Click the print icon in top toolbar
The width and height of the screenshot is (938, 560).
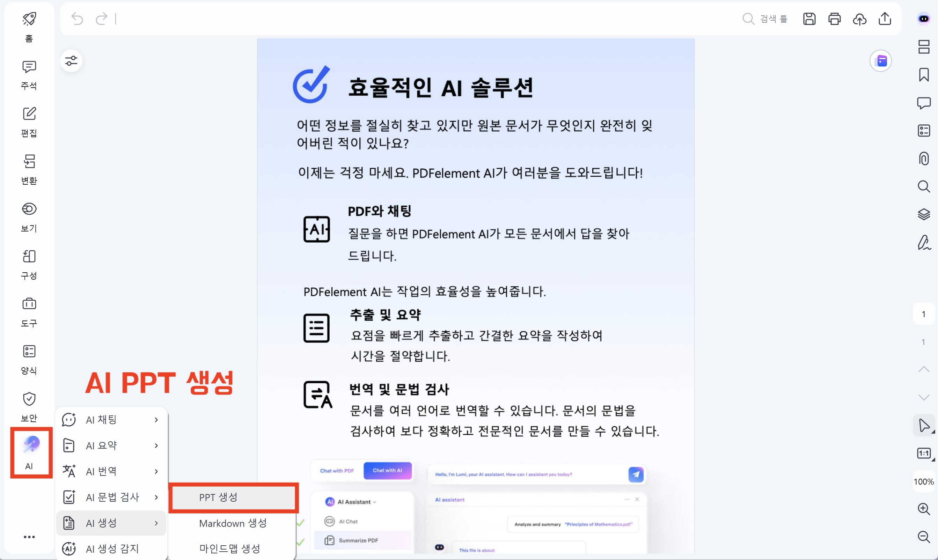834,19
